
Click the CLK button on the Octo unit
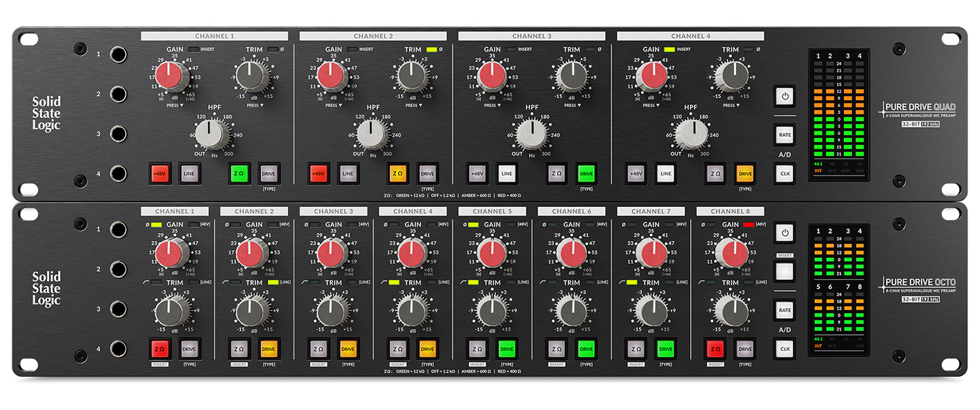pos(785,349)
